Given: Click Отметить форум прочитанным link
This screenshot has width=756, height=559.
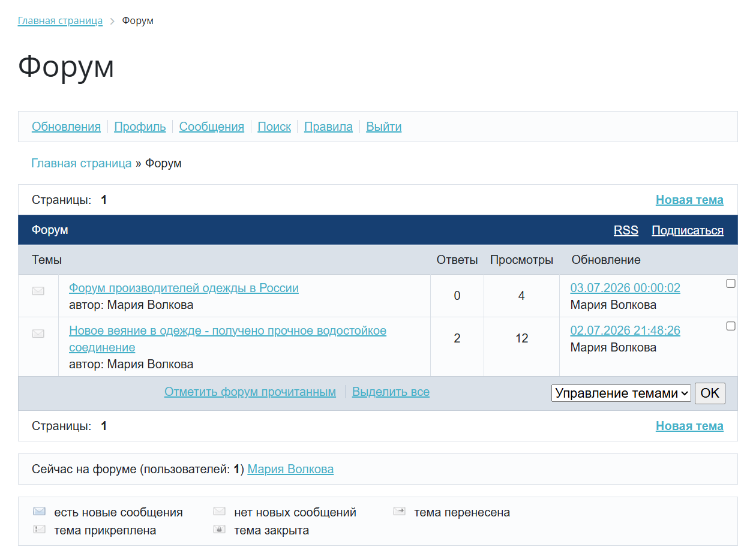Looking at the screenshot, I should point(250,392).
